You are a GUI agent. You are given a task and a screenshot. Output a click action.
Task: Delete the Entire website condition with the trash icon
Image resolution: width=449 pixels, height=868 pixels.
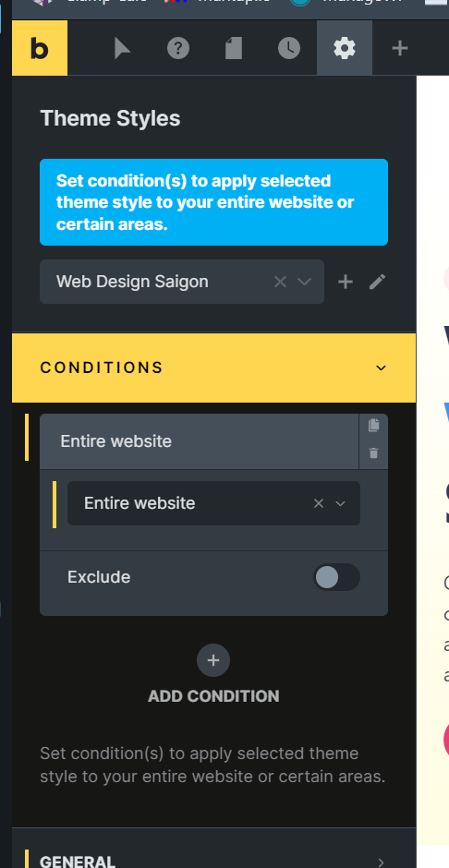[x=374, y=453]
